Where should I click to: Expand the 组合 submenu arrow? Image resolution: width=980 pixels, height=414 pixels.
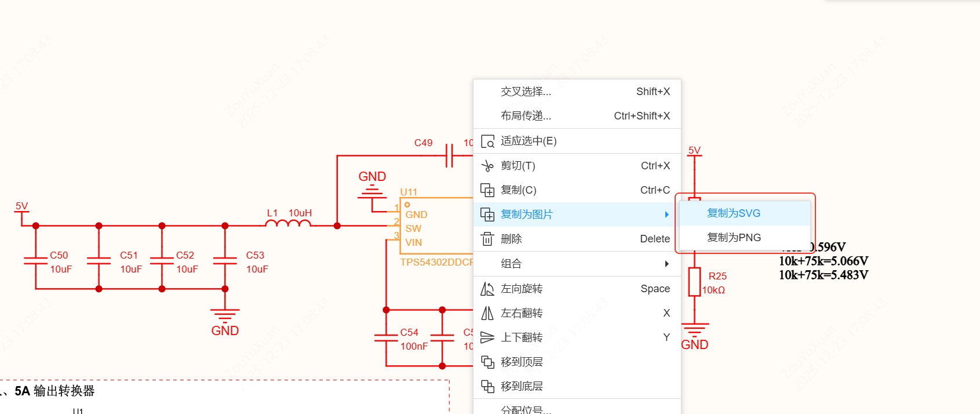[666, 264]
